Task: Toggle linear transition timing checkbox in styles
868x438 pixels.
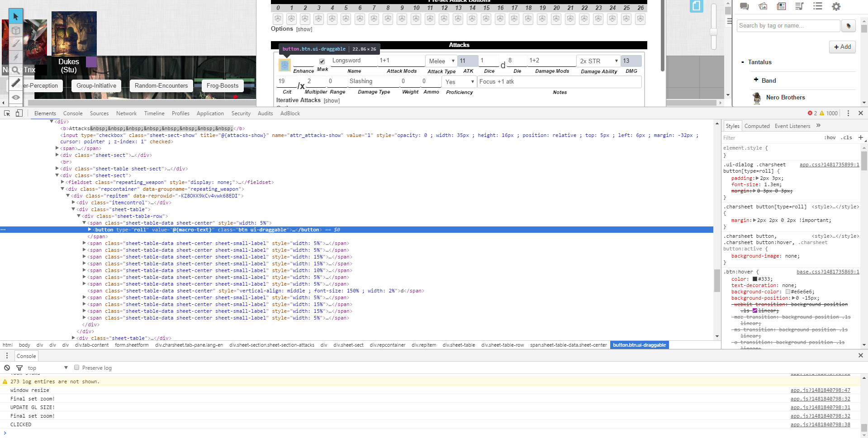Action: [755, 311]
